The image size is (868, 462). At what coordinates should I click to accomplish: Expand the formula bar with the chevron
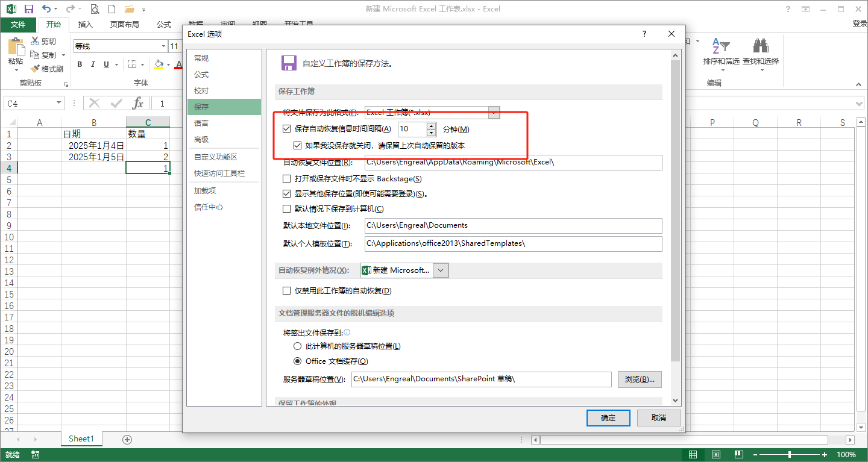tap(860, 104)
